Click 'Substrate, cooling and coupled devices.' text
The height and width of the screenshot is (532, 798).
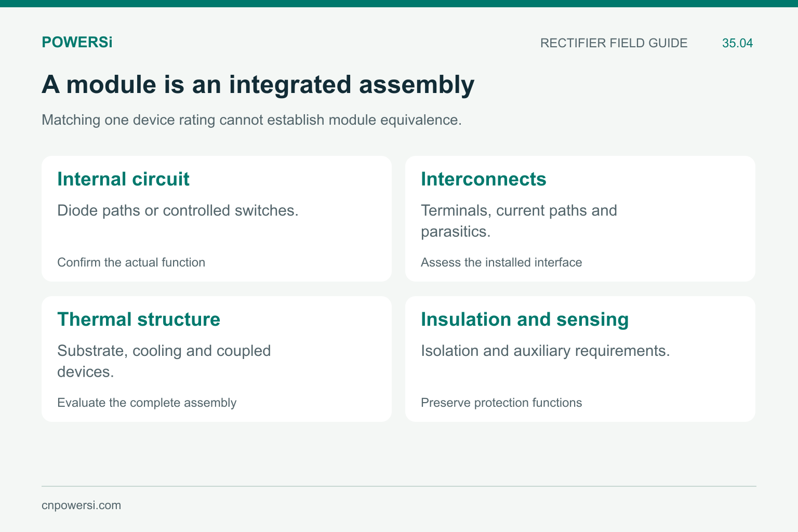click(x=164, y=361)
